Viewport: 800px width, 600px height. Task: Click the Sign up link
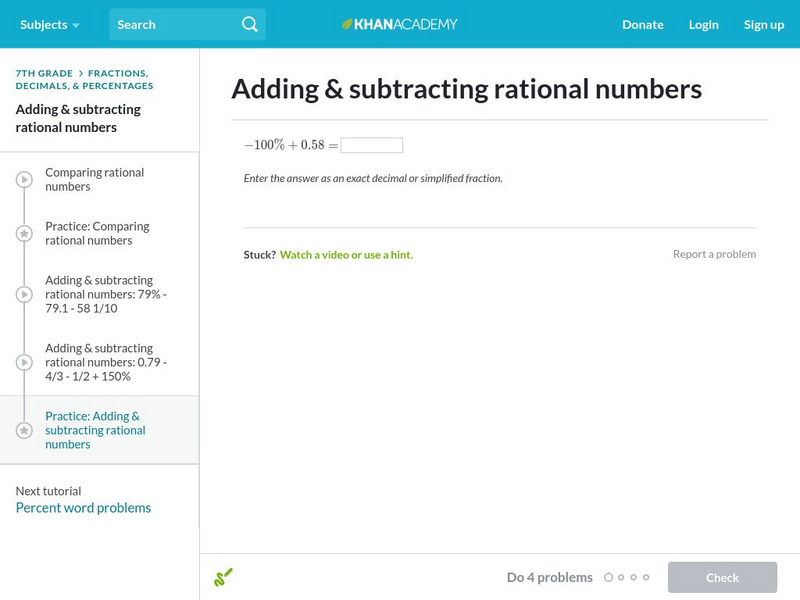pyautogui.click(x=763, y=24)
